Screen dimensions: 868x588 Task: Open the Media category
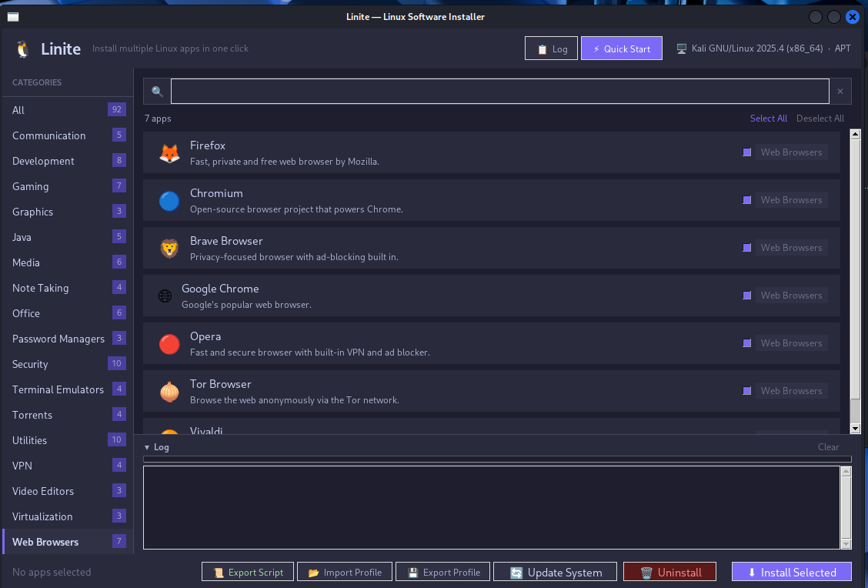pyautogui.click(x=68, y=262)
